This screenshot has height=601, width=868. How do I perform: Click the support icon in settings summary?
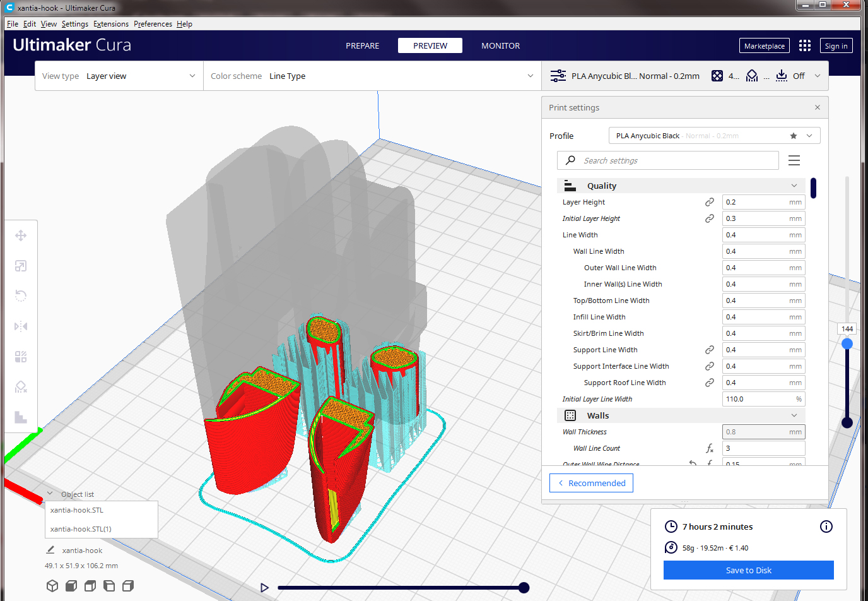(x=752, y=76)
